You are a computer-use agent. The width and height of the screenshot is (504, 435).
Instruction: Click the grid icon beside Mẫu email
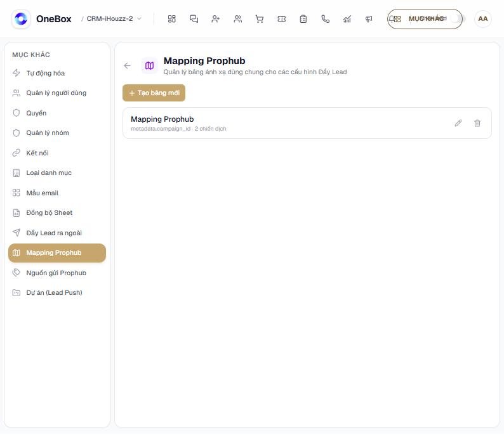16,193
